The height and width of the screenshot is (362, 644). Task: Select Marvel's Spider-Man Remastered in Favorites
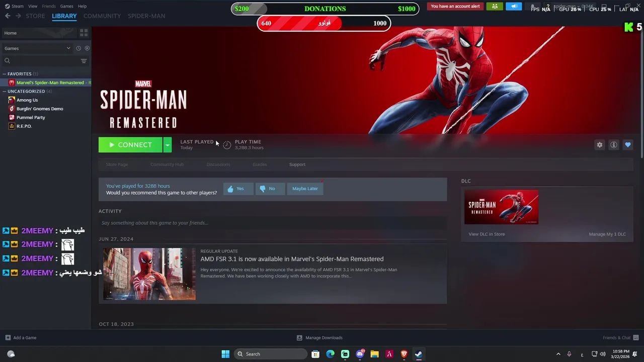pyautogui.click(x=49, y=82)
